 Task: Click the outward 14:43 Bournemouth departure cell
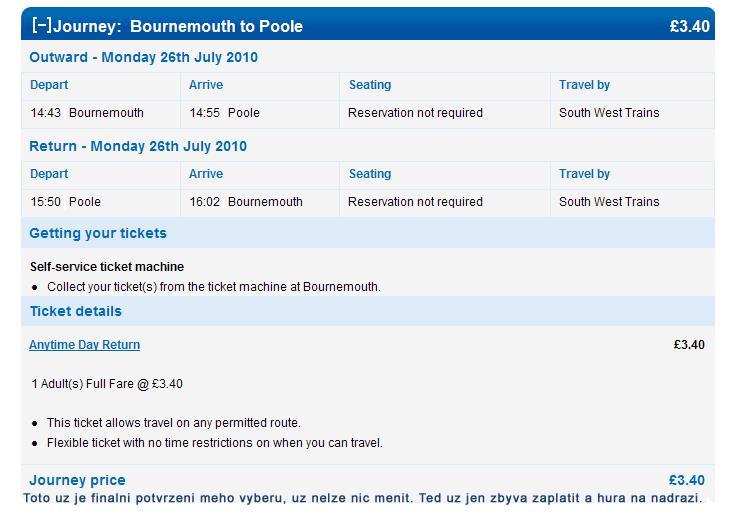[101, 113]
